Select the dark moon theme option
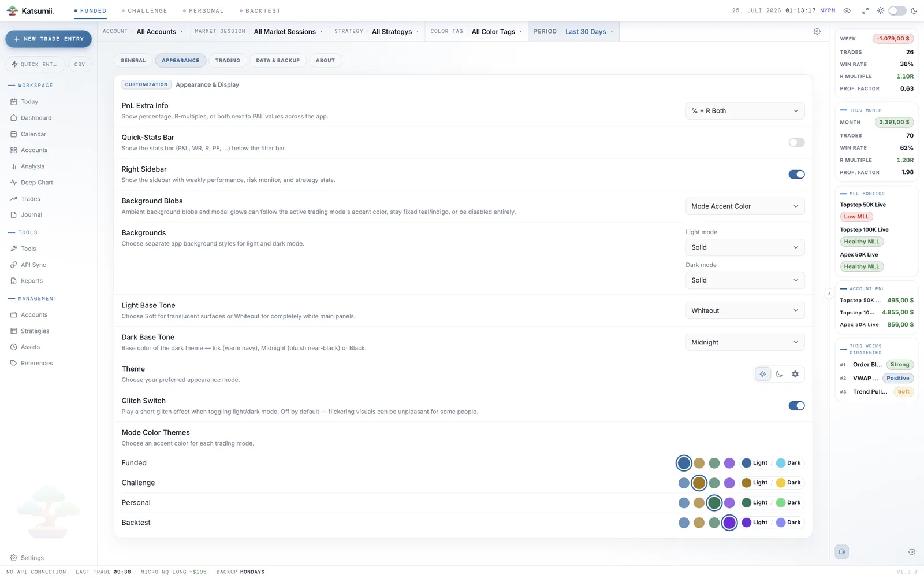This screenshot has width=924, height=578. click(x=779, y=374)
